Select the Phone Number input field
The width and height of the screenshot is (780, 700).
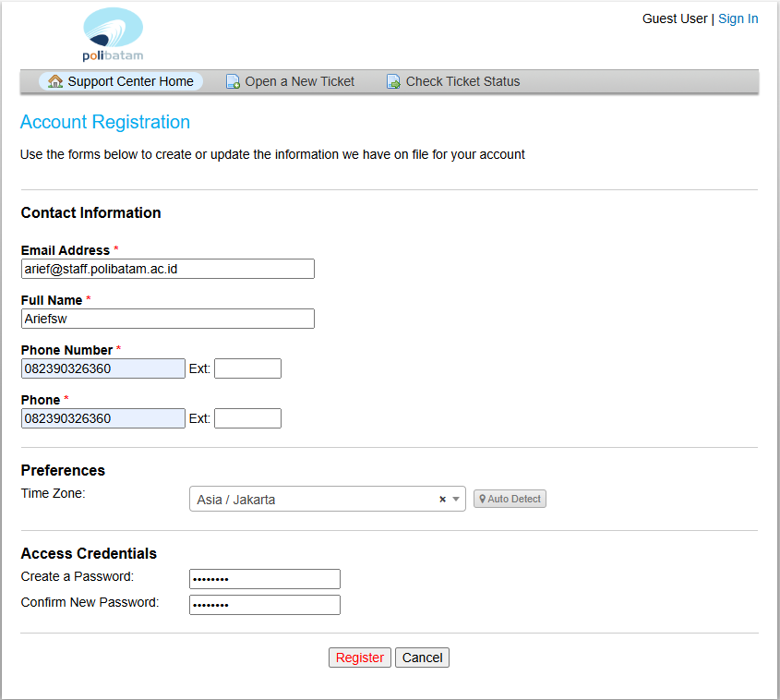(x=102, y=368)
